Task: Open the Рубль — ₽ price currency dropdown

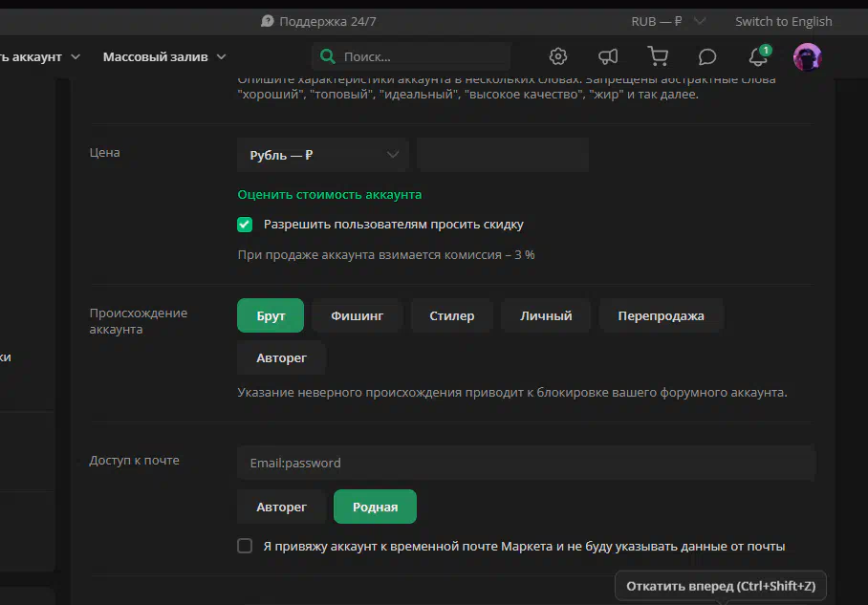Action: click(323, 155)
